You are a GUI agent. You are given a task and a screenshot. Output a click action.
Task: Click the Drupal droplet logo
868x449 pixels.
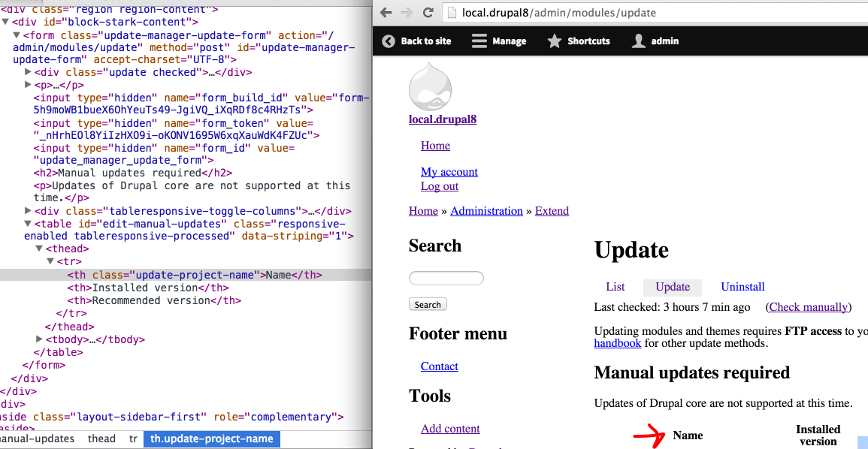tap(429, 87)
